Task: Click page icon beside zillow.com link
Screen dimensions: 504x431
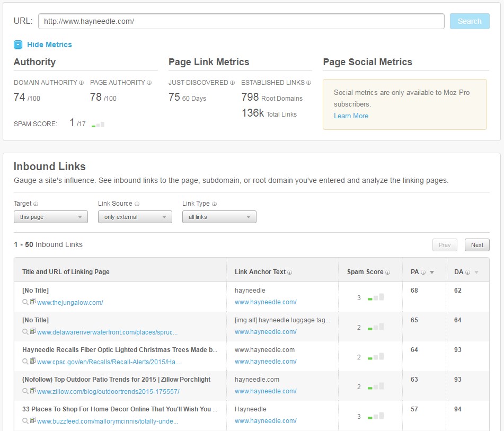Action: coord(33,391)
